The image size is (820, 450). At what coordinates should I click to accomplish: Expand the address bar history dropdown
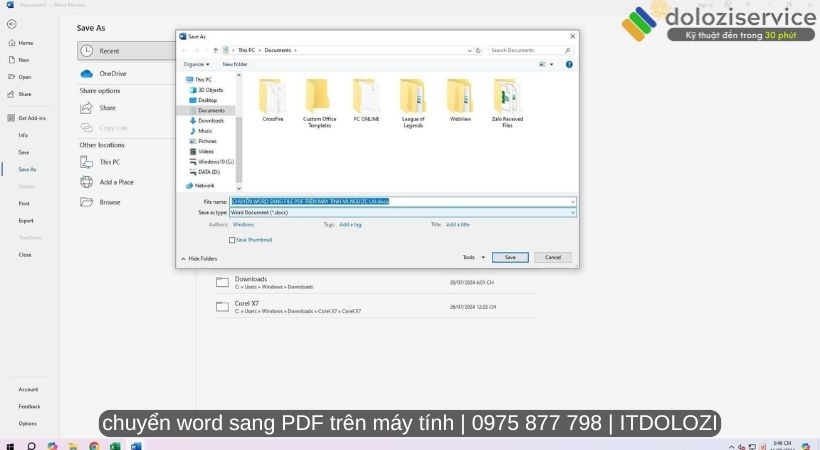[x=469, y=50]
